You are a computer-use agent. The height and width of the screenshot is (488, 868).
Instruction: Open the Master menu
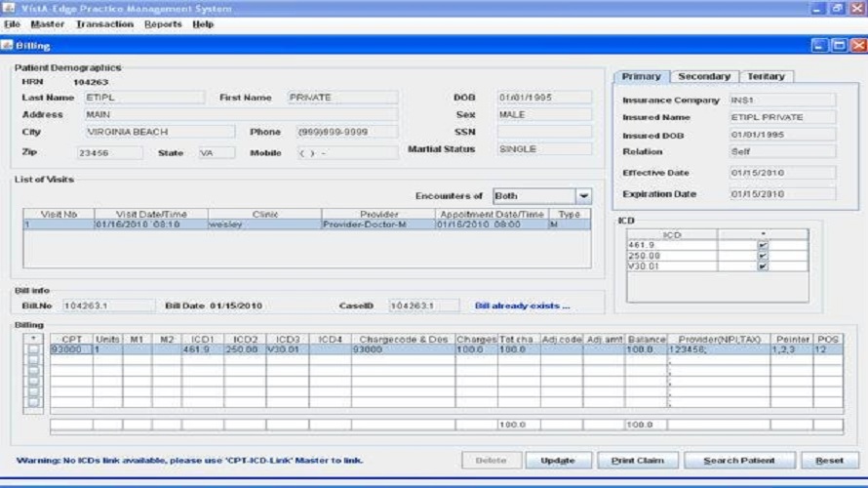[x=47, y=24]
